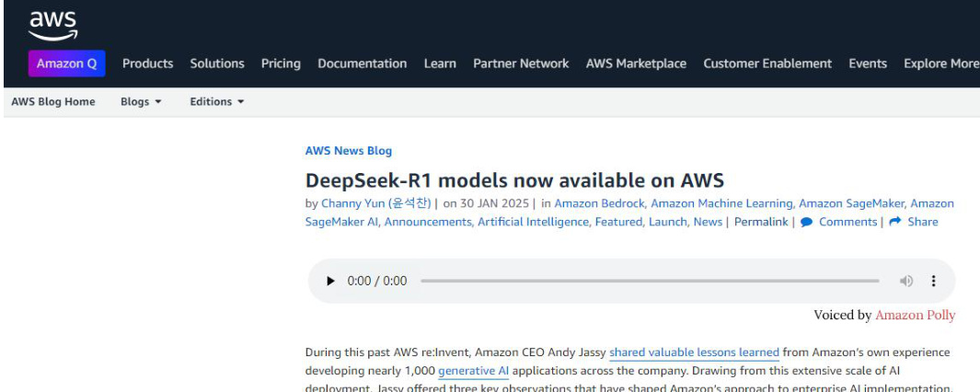Open Customer Enablement menu

pyautogui.click(x=767, y=63)
